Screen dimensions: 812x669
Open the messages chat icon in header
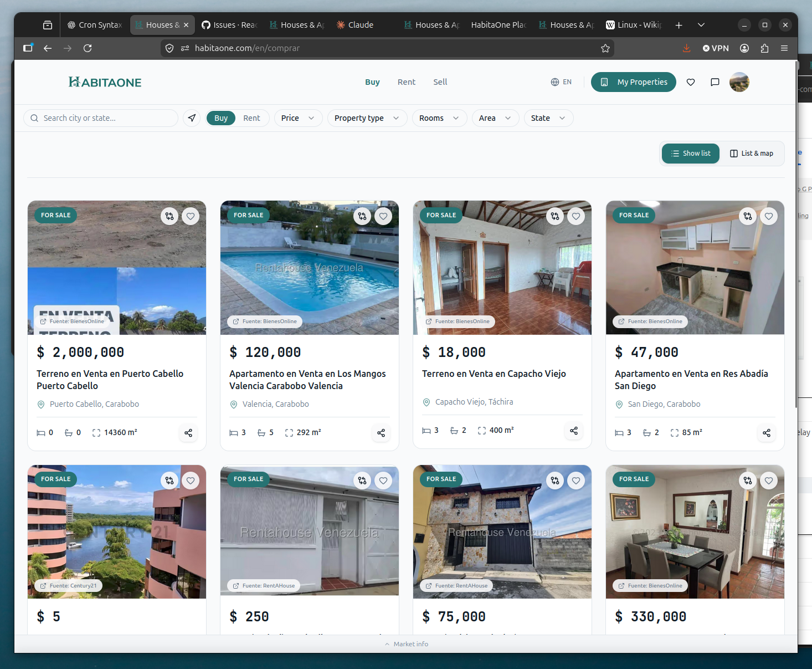coord(715,82)
